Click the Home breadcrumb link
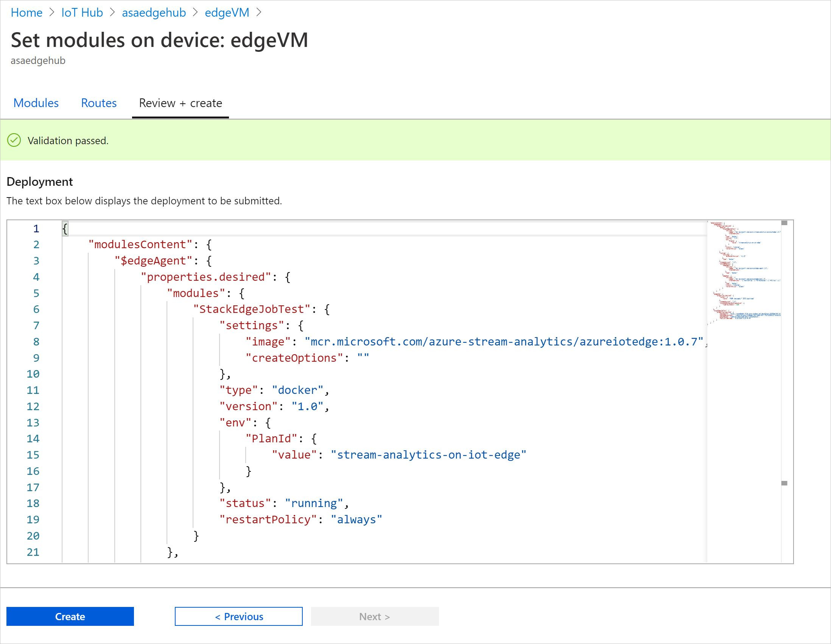Viewport: 831px width, 644px height. click(x=26, y=12)
